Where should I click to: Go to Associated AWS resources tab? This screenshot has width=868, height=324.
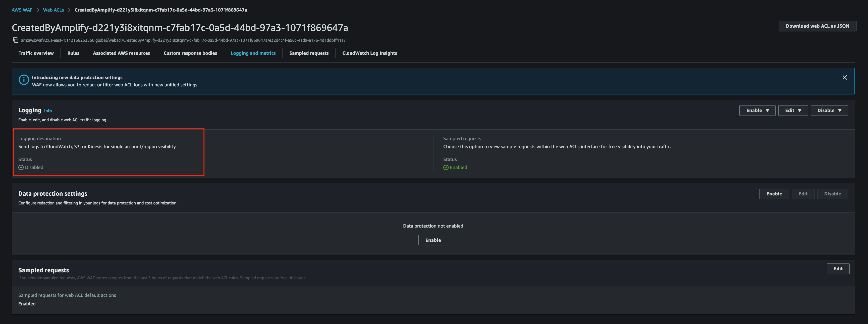click(121, 53)
